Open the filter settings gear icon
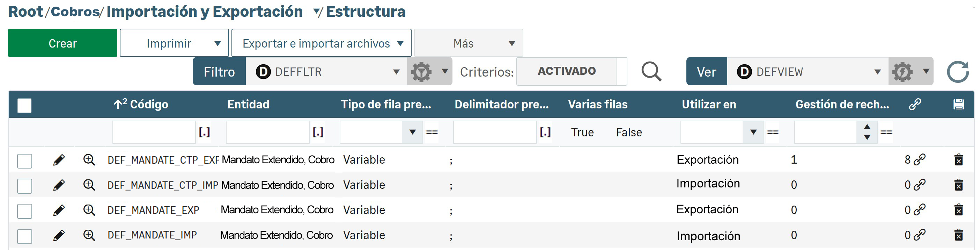The width and height of the screenshot is (980, 250). [x=421, y=72]
